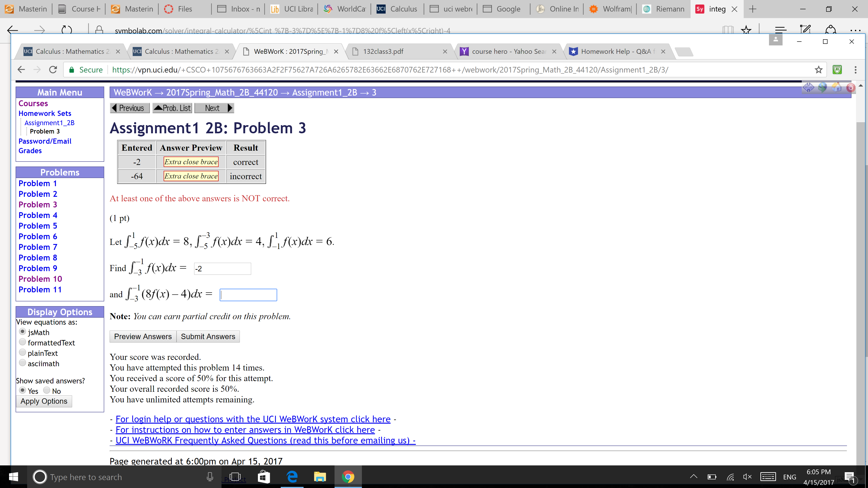
Task: Open the browser menu with three dots
Action: coord(856,70)
